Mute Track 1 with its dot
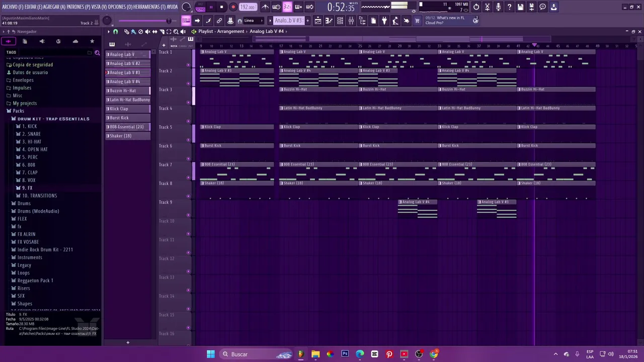This screenshot has width=644, height=362. (188, 65)
